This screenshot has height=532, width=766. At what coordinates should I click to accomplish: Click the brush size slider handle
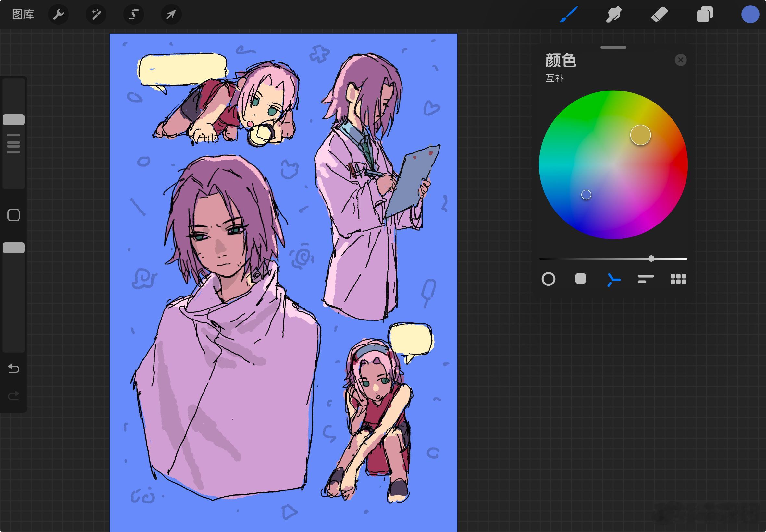click(x=14, y=120)
